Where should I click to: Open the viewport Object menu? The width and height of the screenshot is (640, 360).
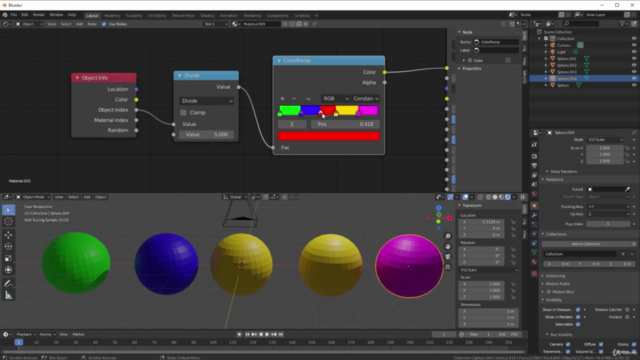tap(100, 197)
